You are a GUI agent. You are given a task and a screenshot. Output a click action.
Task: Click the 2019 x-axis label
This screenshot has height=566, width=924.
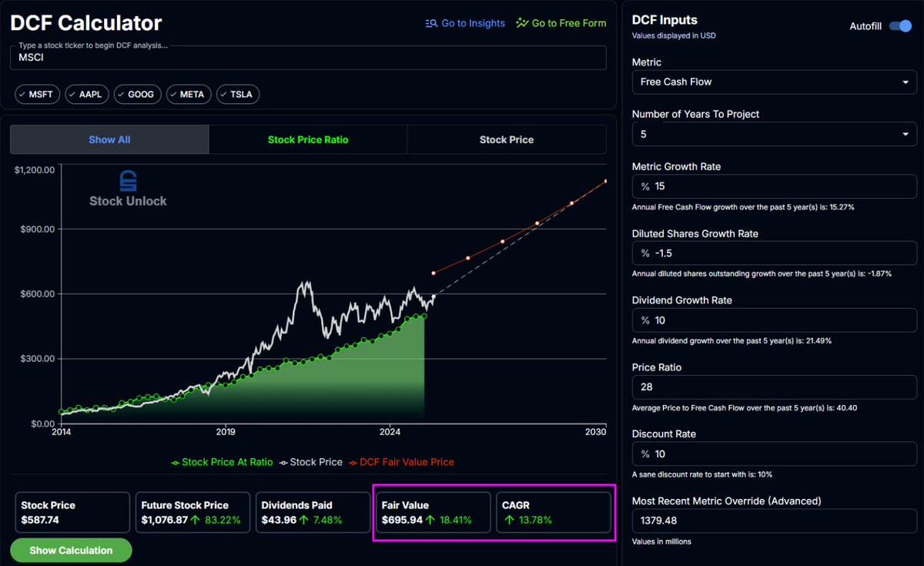[226, 433]
